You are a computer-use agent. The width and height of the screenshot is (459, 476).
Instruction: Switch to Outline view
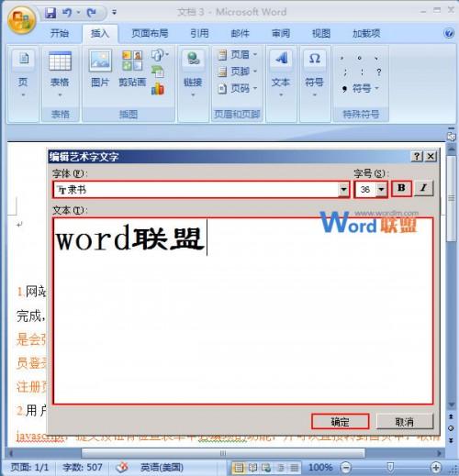(280, 468)
